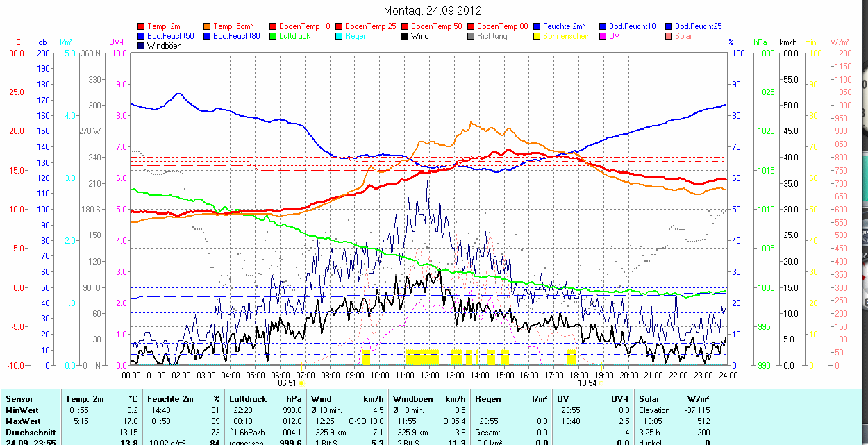Click the 06:51 sunrise time label

coord(287,383)
